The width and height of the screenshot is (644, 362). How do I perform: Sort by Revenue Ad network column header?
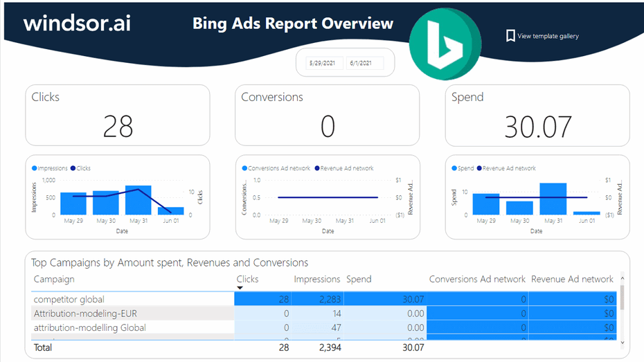572,279
